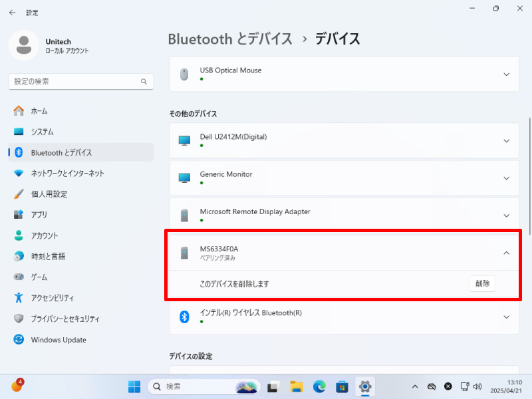Show hidden tray icons chevron

pyautogui.click(x=415, y=386)
